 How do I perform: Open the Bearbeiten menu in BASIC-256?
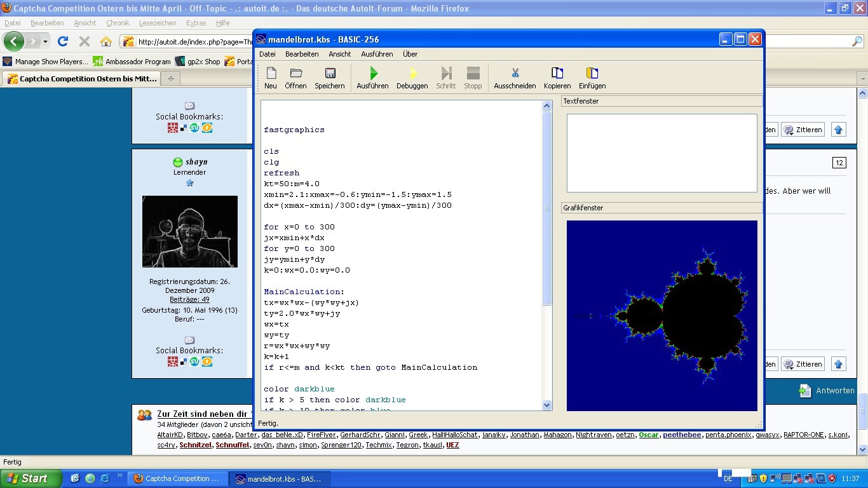[x=302, y=54]
